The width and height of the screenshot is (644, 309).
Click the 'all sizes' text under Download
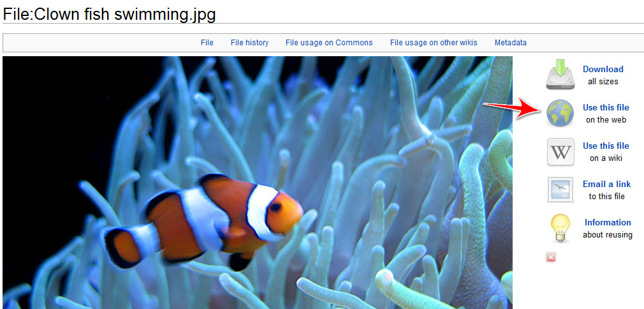pos(603,82)
